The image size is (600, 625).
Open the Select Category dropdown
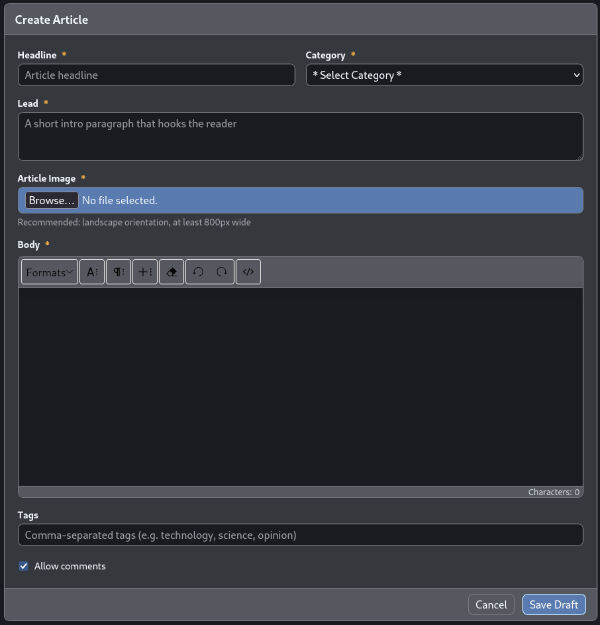tap(444, 75)
